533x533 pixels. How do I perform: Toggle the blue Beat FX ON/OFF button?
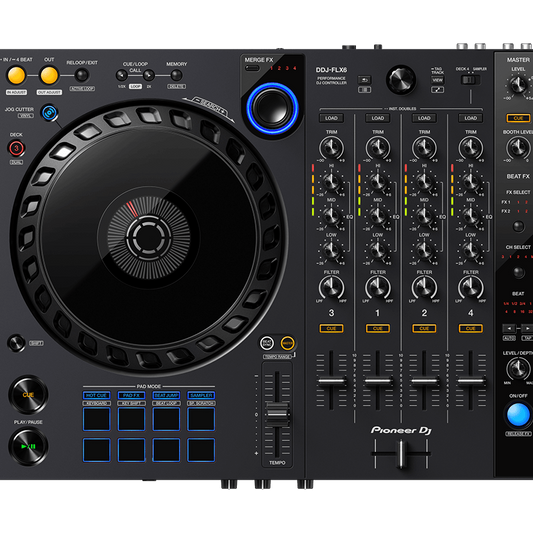518,415
